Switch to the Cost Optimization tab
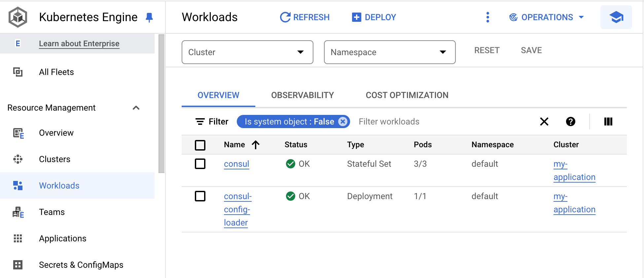The height and width of the screenshot is (278, 644). pos(407,95)
